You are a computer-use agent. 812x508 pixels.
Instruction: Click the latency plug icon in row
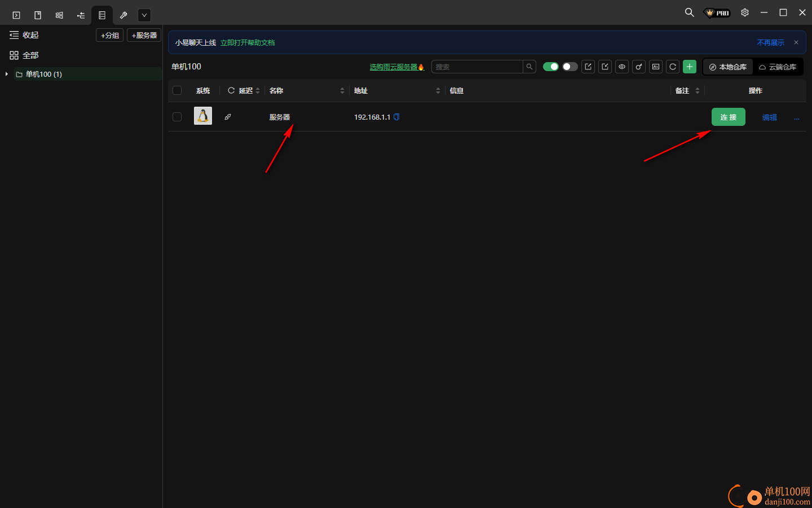point(228,117)
